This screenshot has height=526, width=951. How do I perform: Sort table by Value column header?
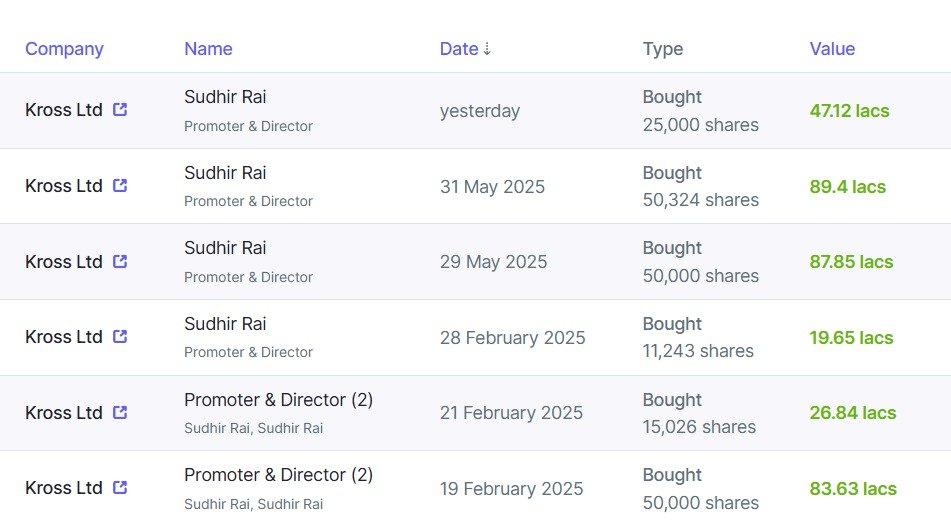point(832,49)
